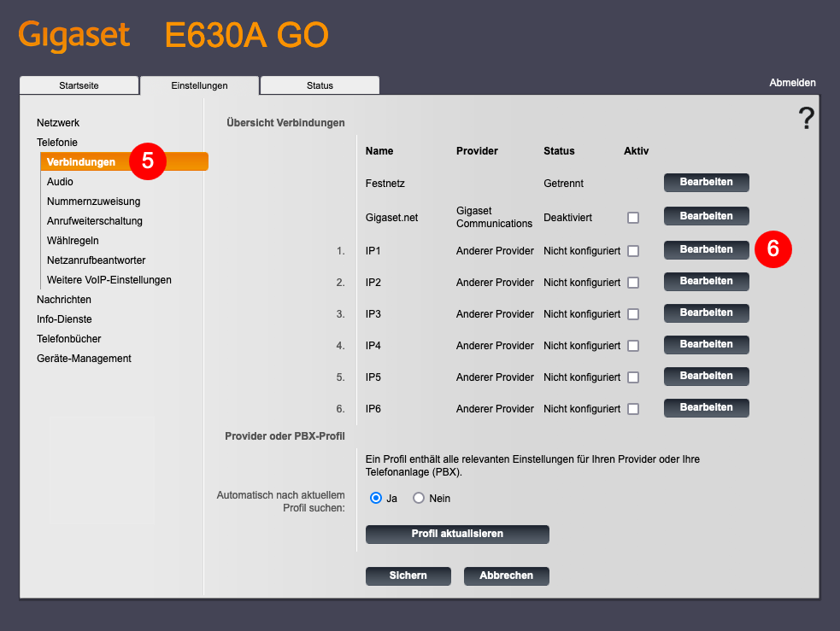Open the Einstellungen tab
This screenshot has height=631, width=840.
[199, 85]
